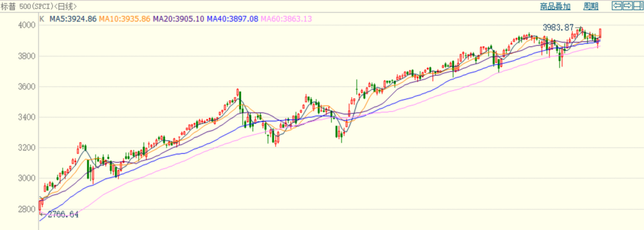Click the last red candlestick on chart
644x230 pixels.
tap(600, 33)
